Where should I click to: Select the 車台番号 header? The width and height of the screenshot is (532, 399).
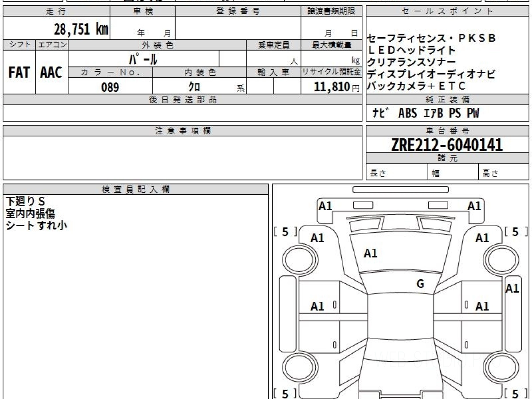(x=448, y=131)
